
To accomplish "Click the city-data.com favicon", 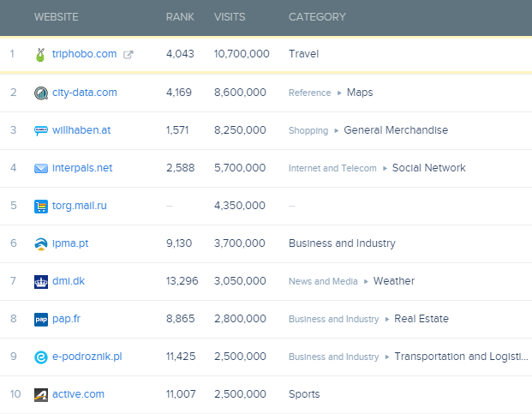I will click(41, 93).
